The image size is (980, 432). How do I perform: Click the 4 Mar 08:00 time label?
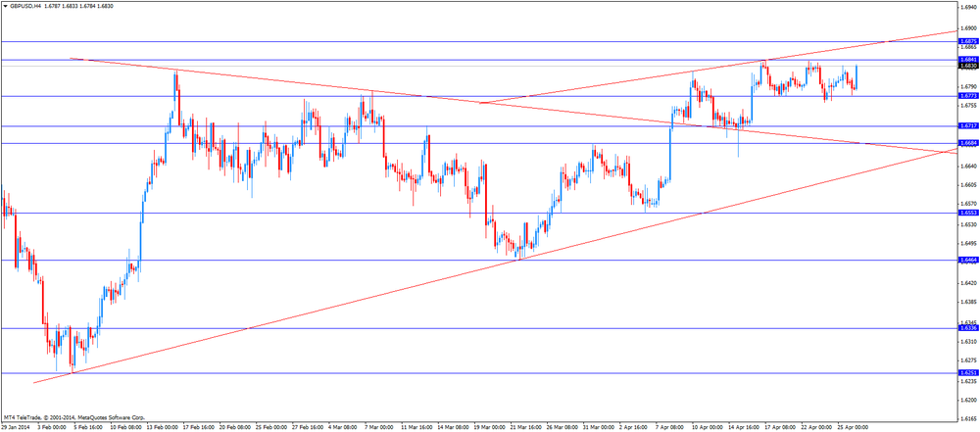click(343, 428)
